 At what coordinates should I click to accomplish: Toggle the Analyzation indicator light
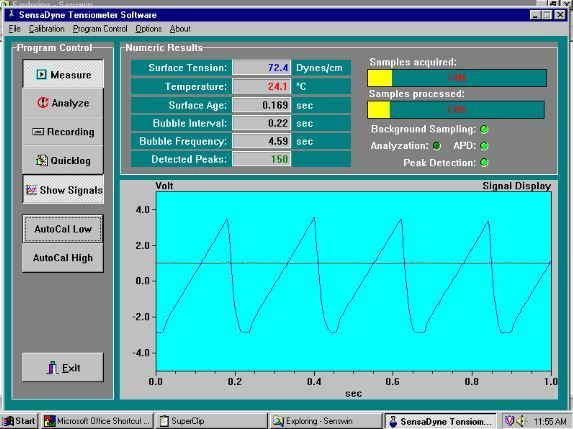[x=436, y=146]
